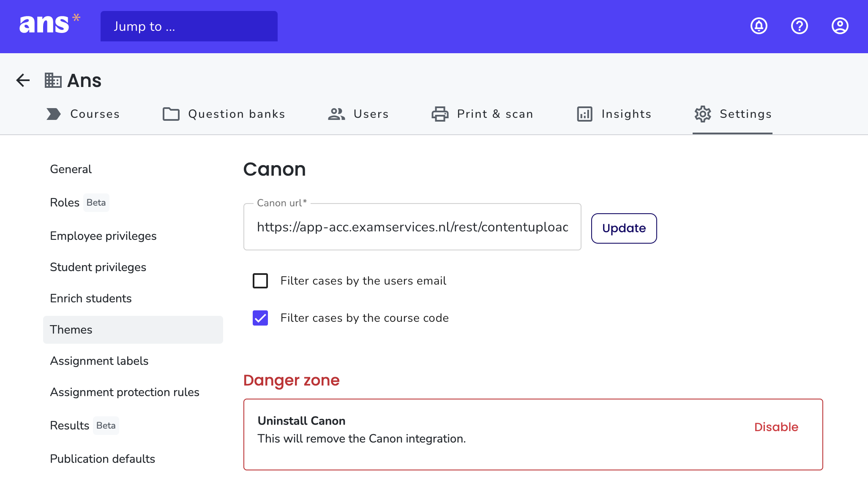Open Assignment labels in sidebar

point(99,361)
